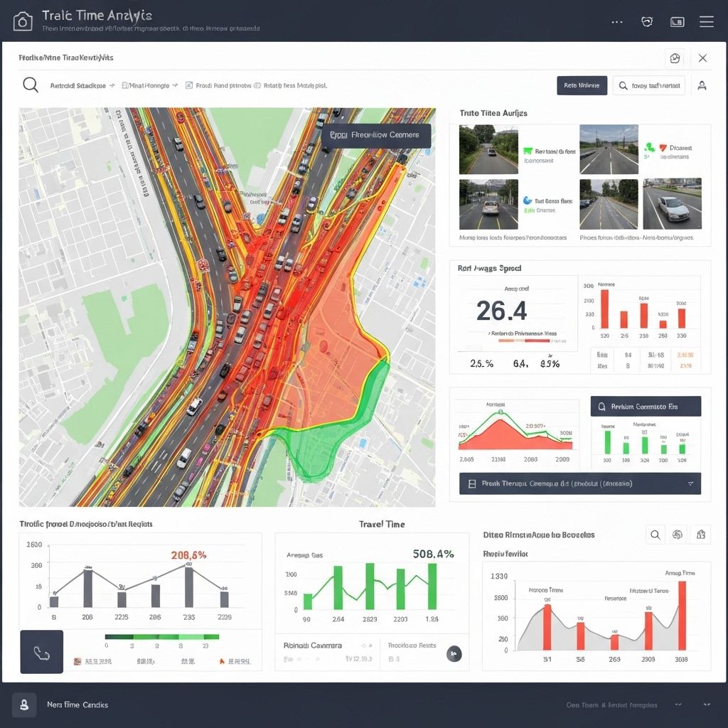Open the hamburger menu in the top bar
This screenshot has height=728, width=728.
tap(707, 21)
